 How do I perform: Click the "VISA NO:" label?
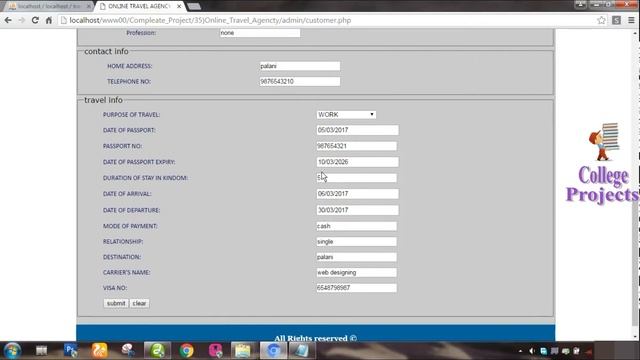[x=115, y=288]
